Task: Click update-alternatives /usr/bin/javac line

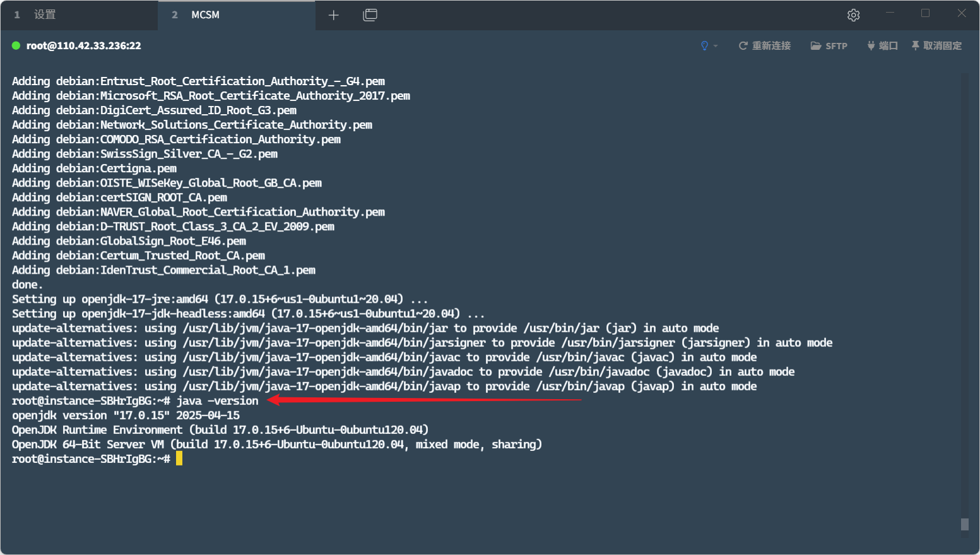Action: tap(384, 357)
